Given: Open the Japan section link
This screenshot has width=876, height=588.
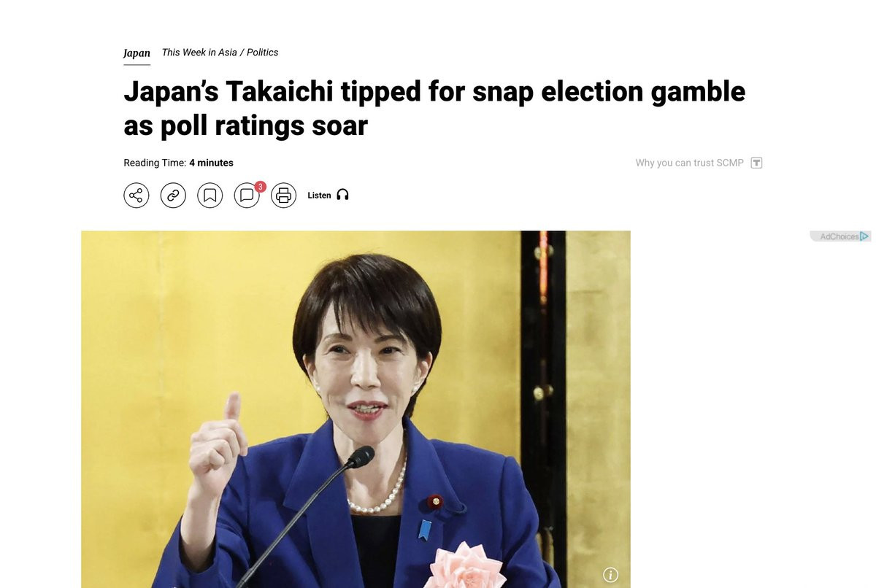Looking at the screenshot, I should point(137,53).
